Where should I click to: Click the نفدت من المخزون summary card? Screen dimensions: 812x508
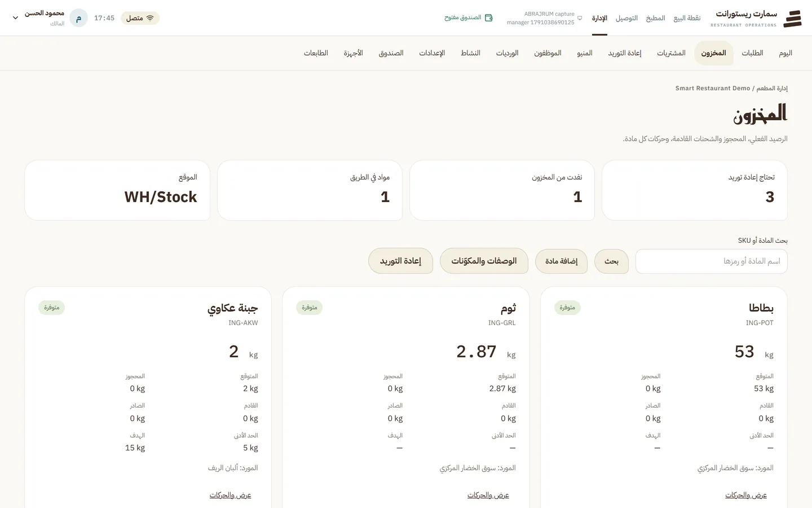[x=502, y=190]
